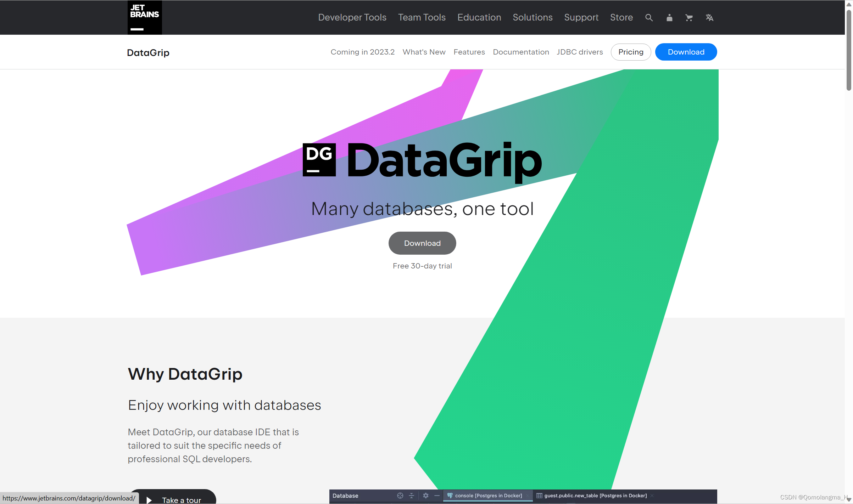
Task: Click the page vertical scrollbar thumb
Action: click(x=849, y=50)
